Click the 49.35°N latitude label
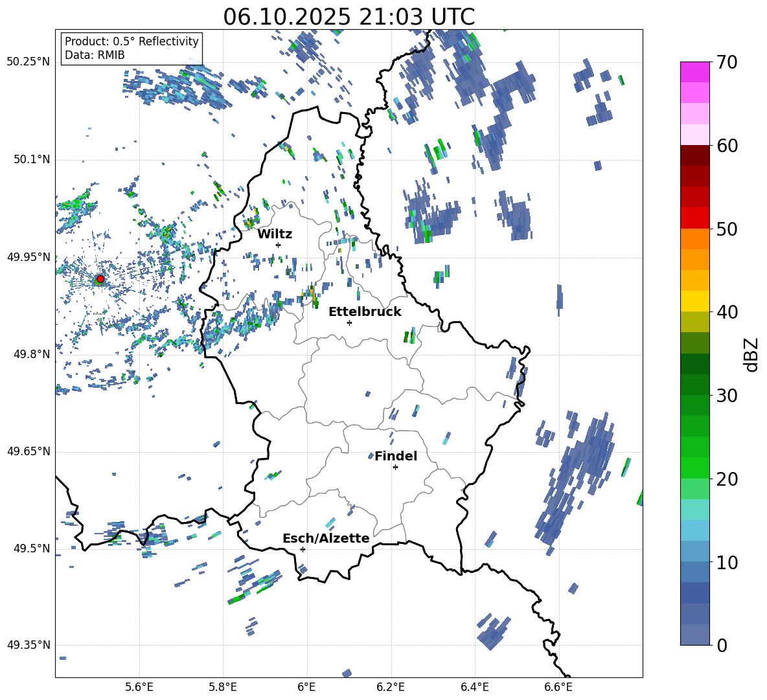This screenshot has height=700, width=767. (29, 645)
